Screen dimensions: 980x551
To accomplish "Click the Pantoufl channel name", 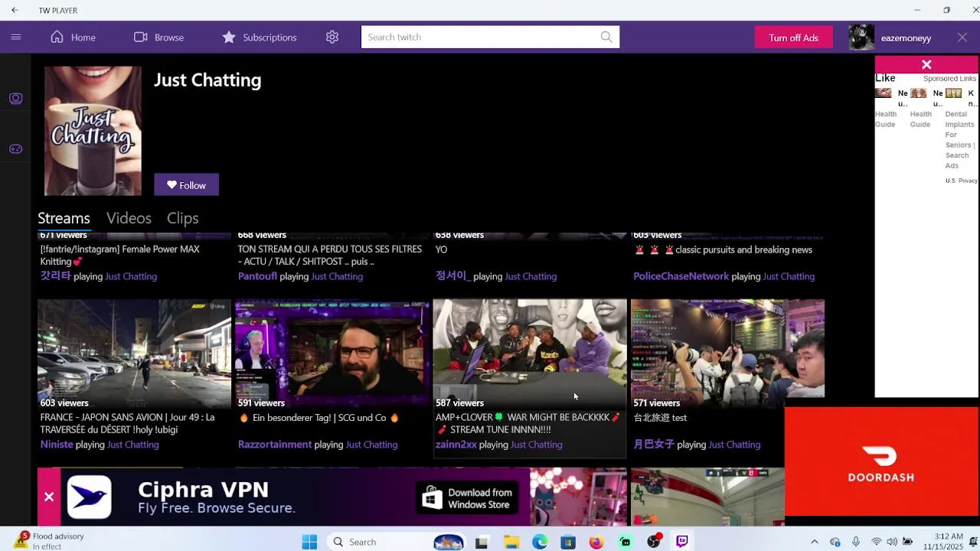I will [x=257, y=276].
